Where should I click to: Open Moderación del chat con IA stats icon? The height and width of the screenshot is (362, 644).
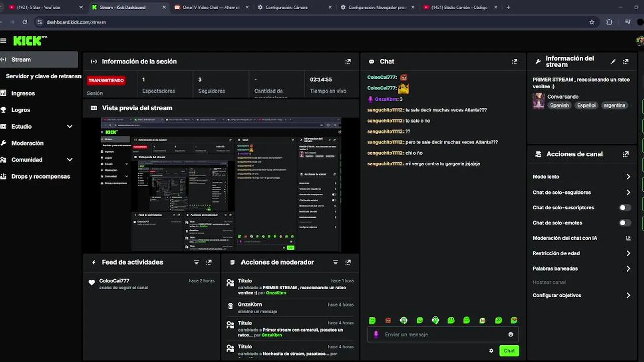click(628, 238)
